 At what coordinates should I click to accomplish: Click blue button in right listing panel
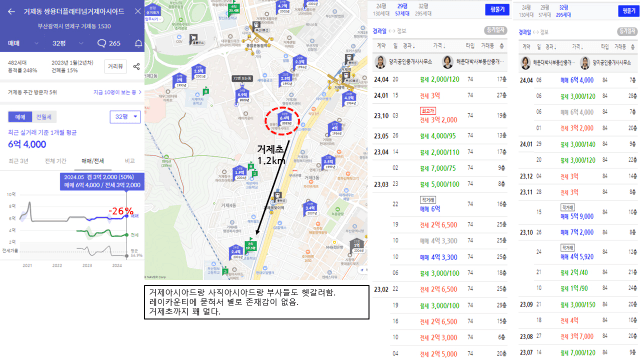tap(628, 11)
